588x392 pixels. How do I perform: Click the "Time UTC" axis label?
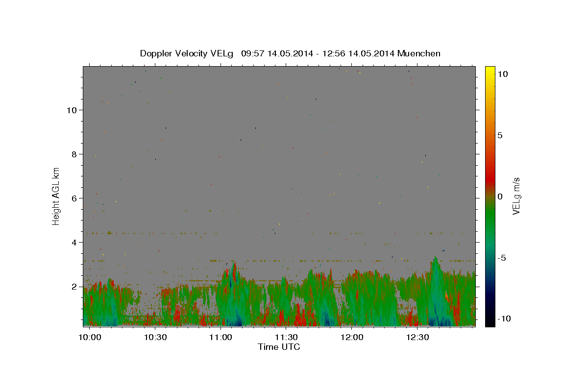click(x=279, y=347)
